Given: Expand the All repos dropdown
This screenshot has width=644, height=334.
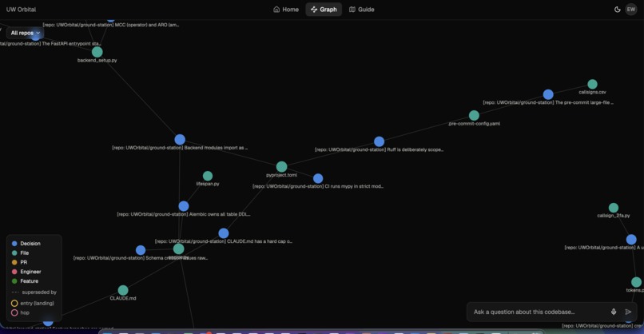Looking at the screenshot, I should pyautogui.click(x=25, y=33).
